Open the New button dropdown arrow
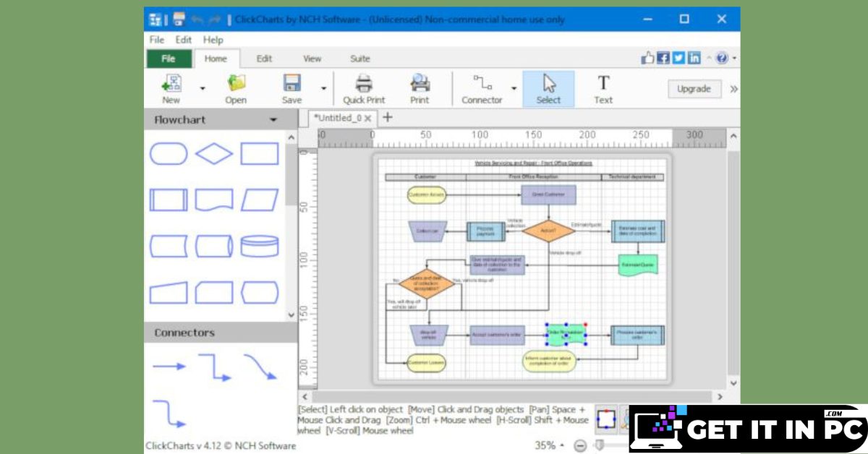Viewport: 868px width, 454px height. pos(203,89)
